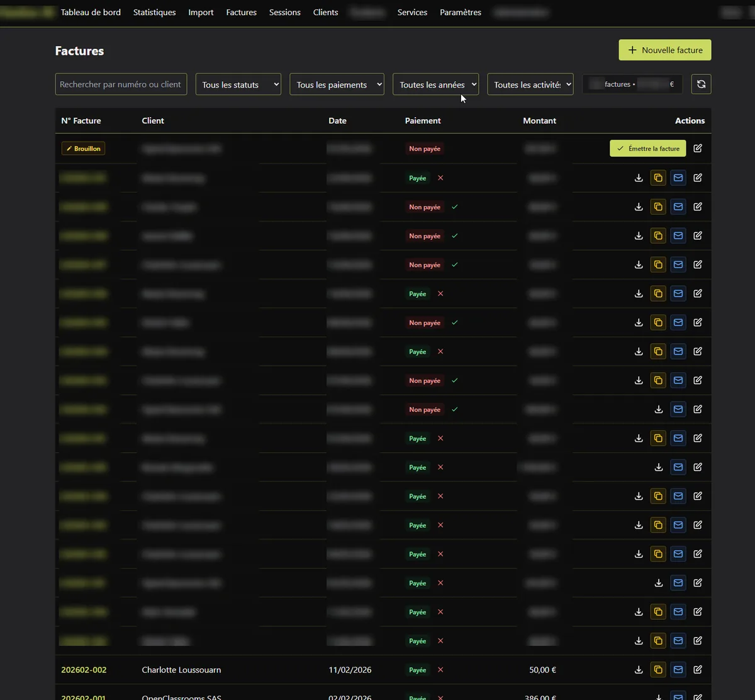Click the refresh icon beside the invoice totals

pos(701,84)
